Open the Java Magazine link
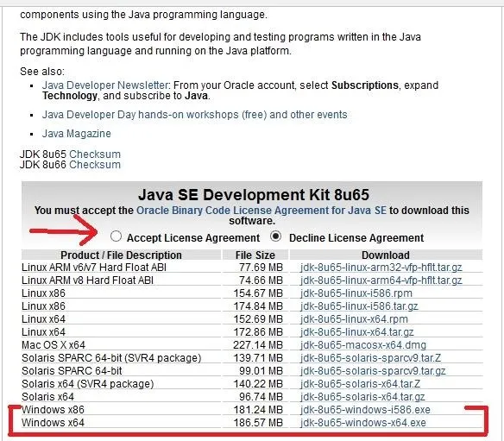Image resolution: width=504 pixels, height=441 pixels. [x=77, y=134]
